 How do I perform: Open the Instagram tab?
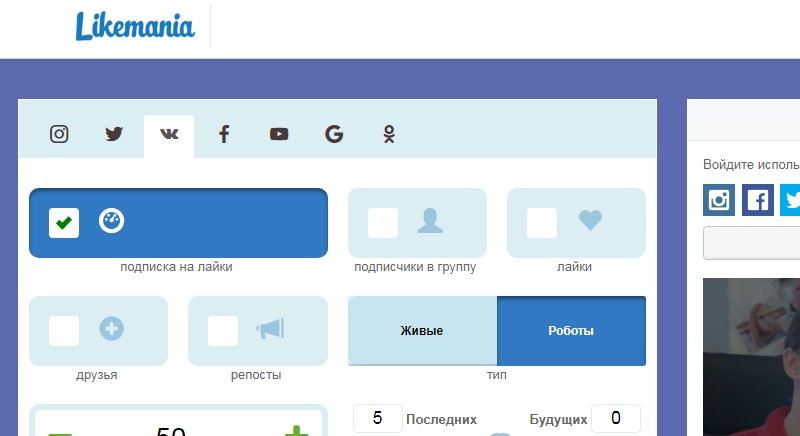[x=59, y=134]
